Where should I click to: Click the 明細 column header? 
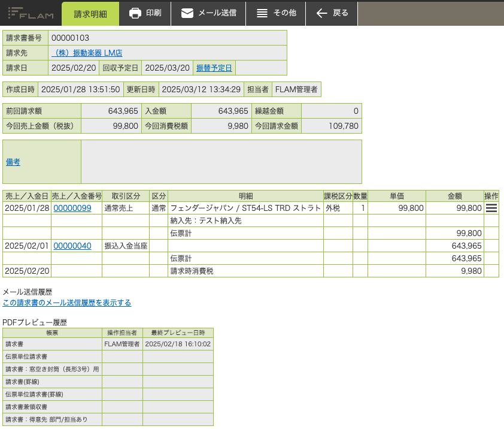click(x=245, y=196)
